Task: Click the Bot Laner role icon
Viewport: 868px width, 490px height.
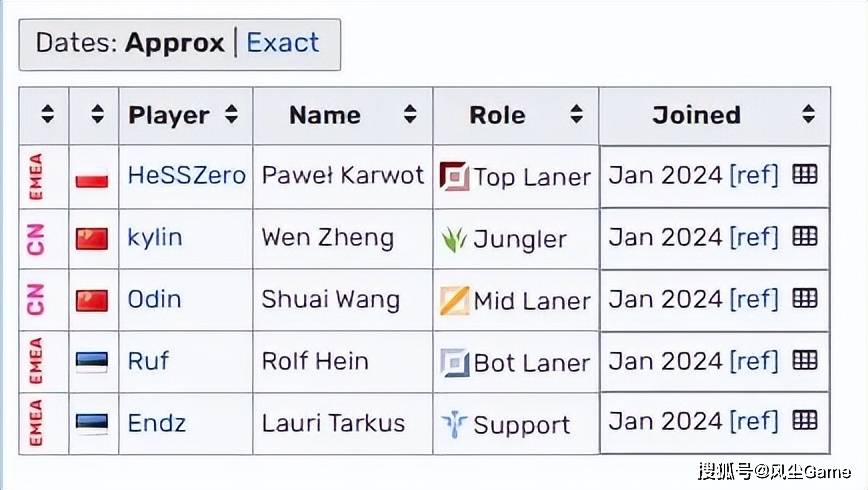Action: (x=454, y=362)
